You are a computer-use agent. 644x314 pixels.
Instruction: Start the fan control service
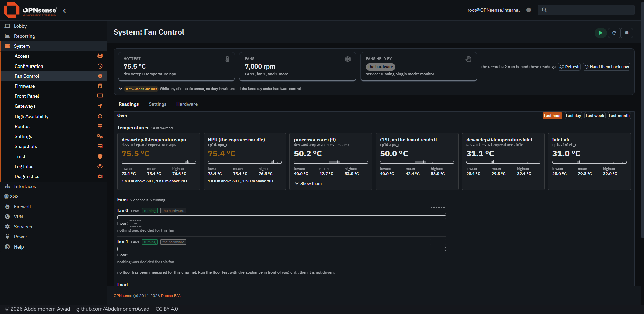601,33
